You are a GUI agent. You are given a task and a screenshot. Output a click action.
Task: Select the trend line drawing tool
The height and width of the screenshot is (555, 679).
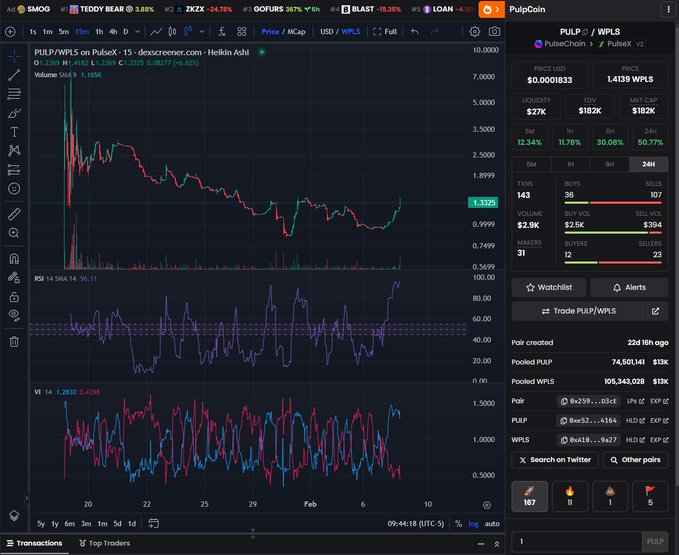[14, 75]
